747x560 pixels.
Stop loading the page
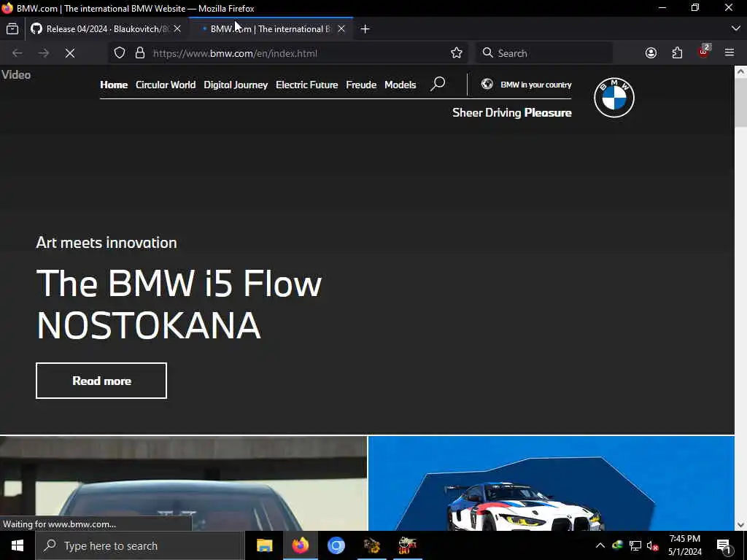click(69, 52)
